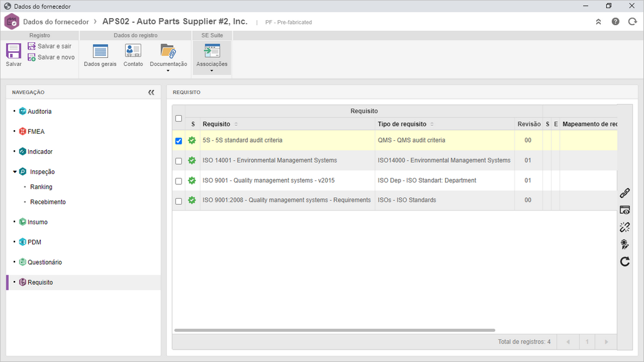Select Insumo in navigation
The height and width of the screenshot is (362, 644).
click(x=38, y=222)
